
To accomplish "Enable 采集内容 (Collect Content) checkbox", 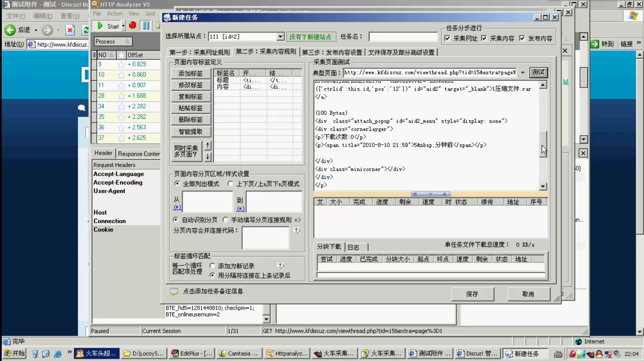I will 484,38.
